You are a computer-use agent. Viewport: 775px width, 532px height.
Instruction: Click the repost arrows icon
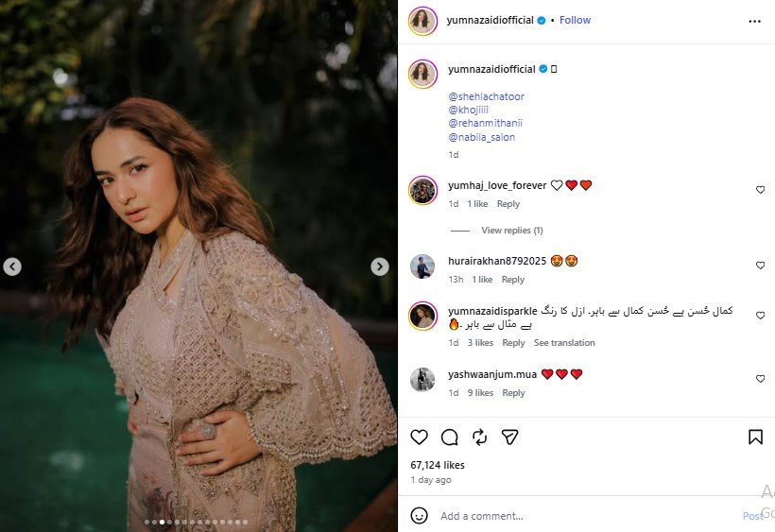pyautogui.click(x=480, y=437)
